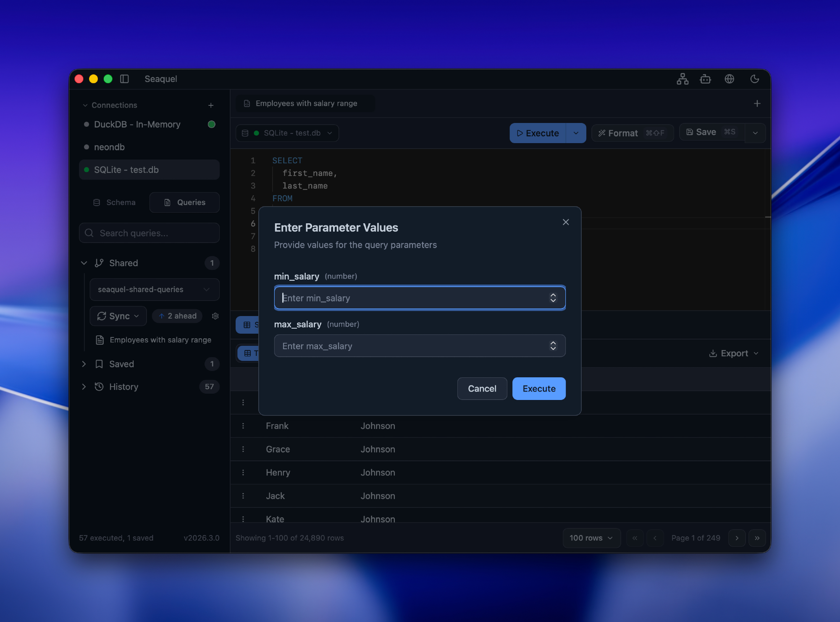Focus the max_salary input field
This screenshot has height=622, width=840.
coord(412,346)
